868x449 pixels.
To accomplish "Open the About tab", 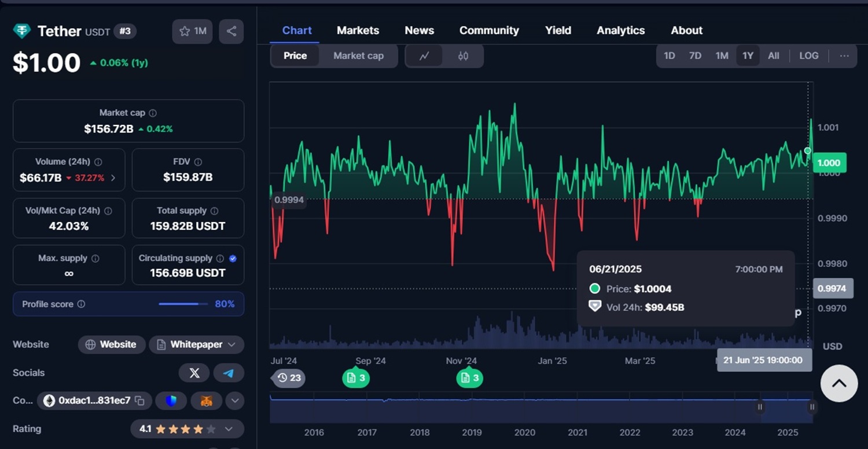I will 687,31.
